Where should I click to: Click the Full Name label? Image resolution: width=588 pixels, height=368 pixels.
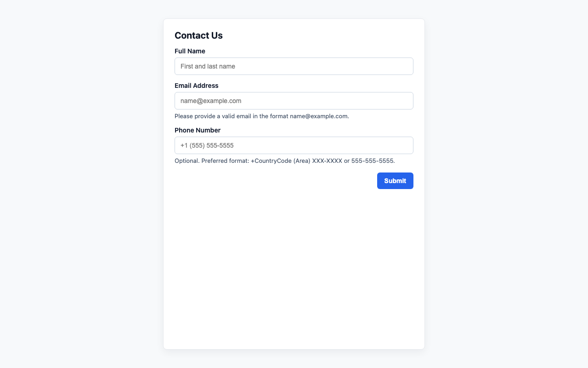[190, 51]
